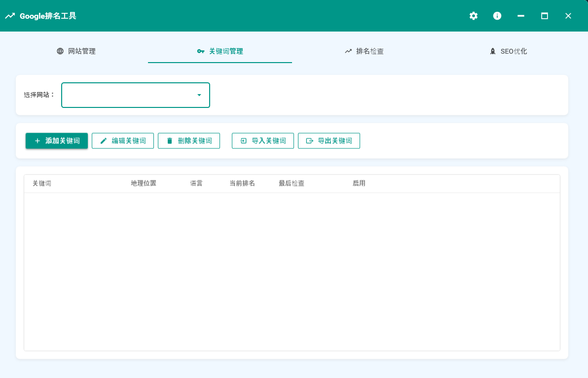This screenshot has height=378, width=588.
Task: Sort by the 关键词 column header
Action: pos(42,184)
